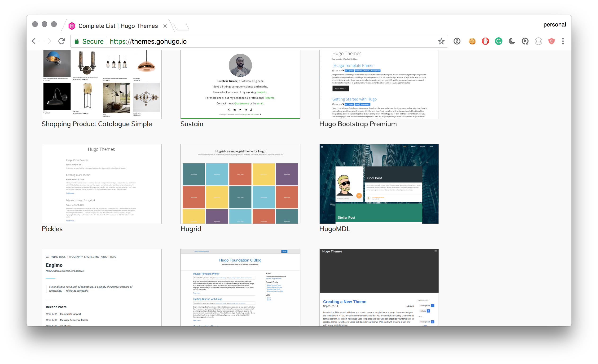
Task: Click the Pickles theme preview image
Action: tap(101, 184)
